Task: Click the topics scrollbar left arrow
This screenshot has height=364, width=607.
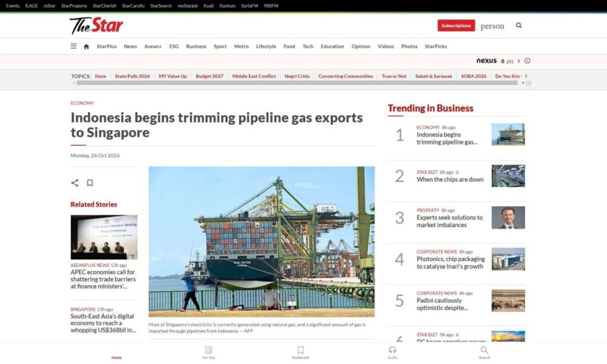Action: 73,83
